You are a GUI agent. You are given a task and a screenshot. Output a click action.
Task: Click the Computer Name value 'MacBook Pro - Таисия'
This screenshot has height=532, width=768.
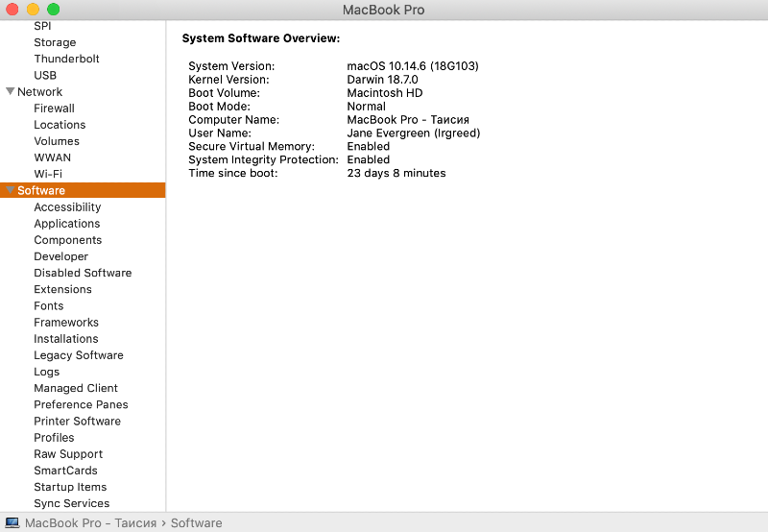click(408, 119)
